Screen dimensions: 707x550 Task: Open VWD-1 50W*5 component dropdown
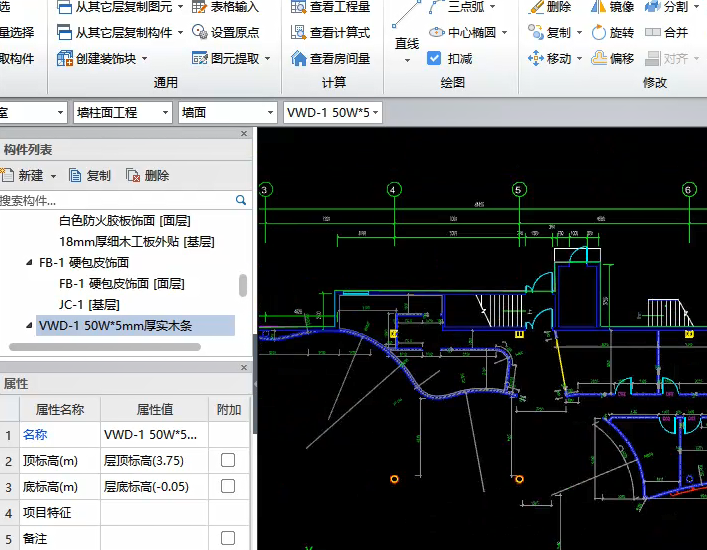(333, 112)
